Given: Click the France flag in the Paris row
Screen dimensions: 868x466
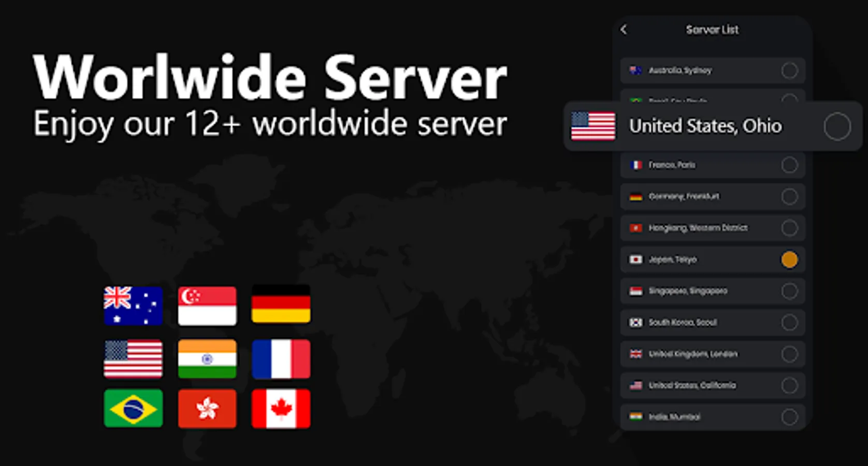Looking at the screenshot, I should [635, 165].
